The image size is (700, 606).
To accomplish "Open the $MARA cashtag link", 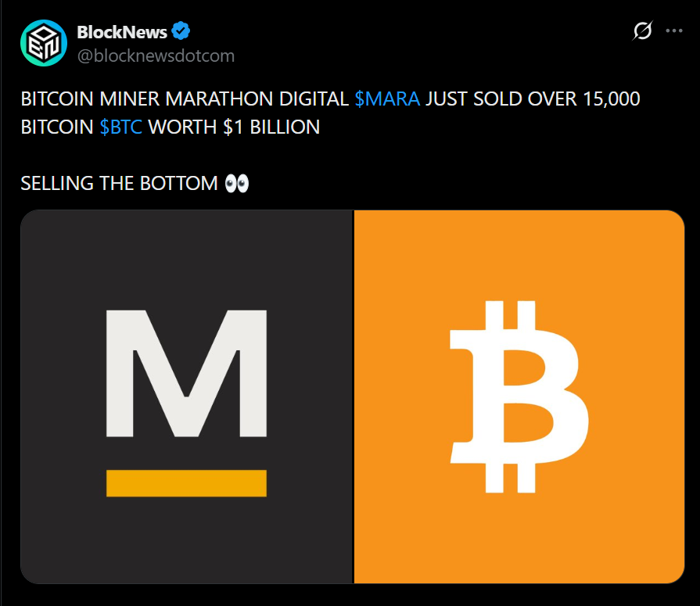I will (x=387, y=99).
